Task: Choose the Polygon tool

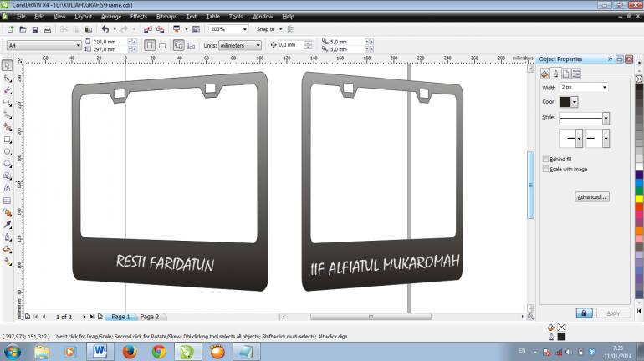Action: click(x=7, y=164)
